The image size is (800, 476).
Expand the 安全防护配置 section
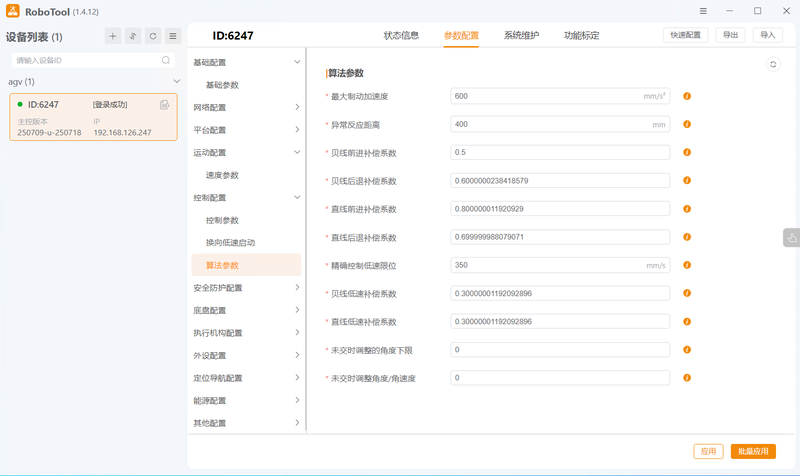(297, 288)
